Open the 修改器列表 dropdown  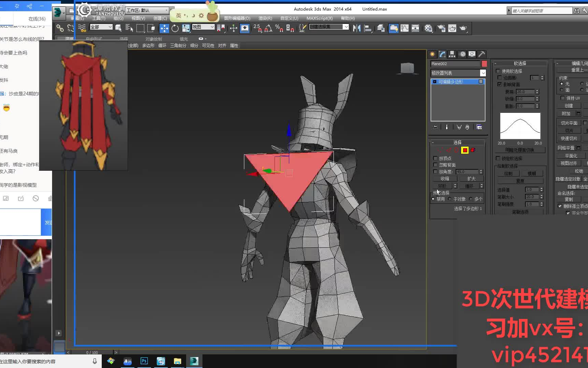pyautogui.click(x=483, y=73)
